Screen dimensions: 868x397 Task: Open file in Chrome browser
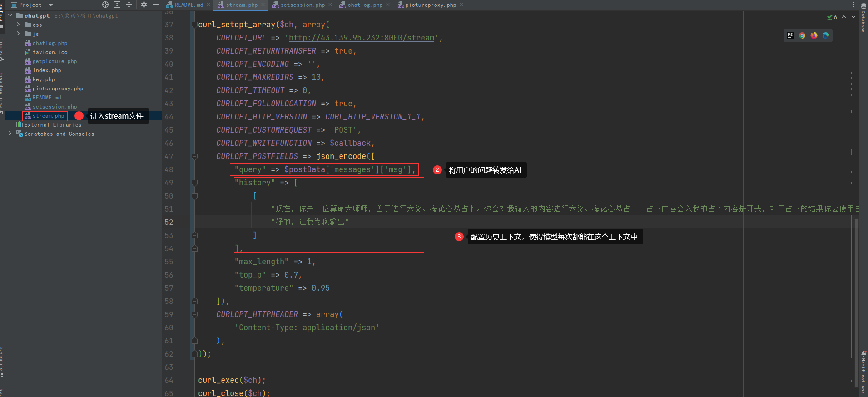[802, 35]
